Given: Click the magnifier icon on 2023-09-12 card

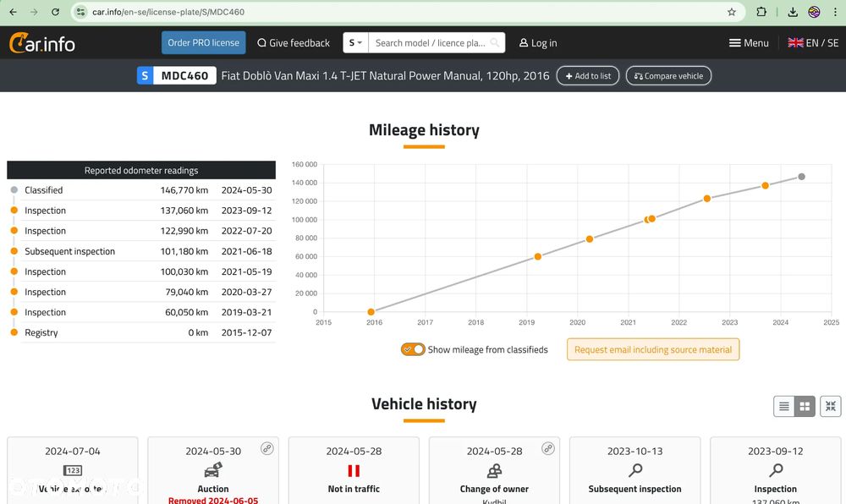Looking at the screenshot, I should pyautogui.click(x=776, y=470).
